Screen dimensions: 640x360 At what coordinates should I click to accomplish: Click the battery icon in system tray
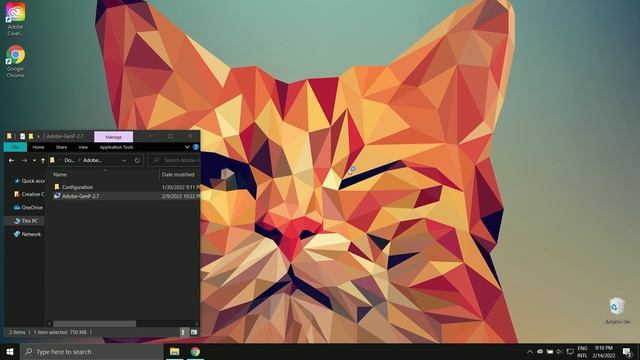(550, 351)
